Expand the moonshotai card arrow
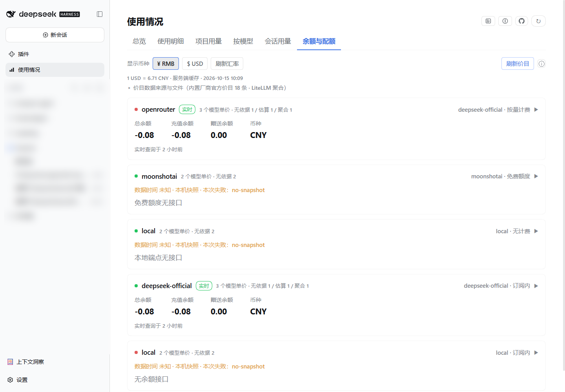565x392 pixels. click(536, 176)
